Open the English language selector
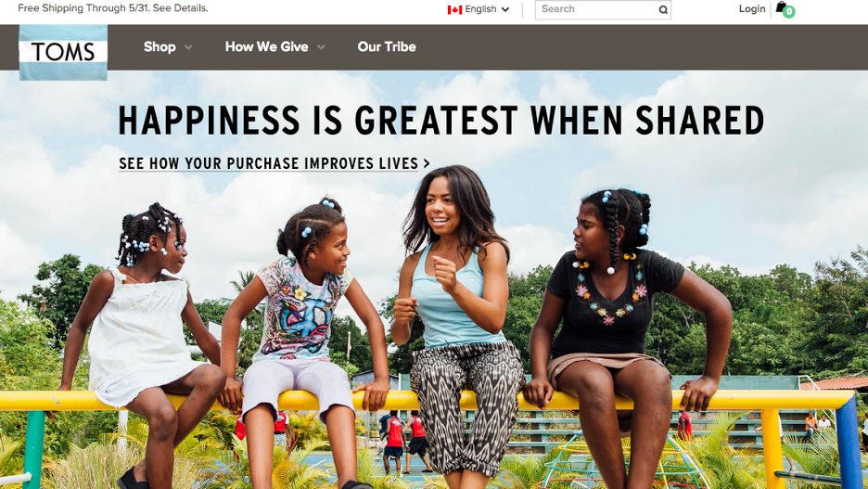The image size is (868, 489). [479, 9]
